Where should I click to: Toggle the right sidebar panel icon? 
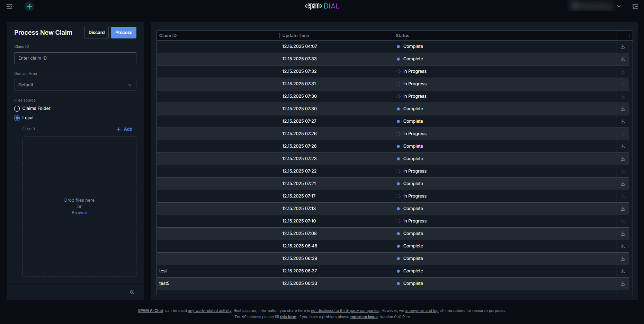635,6
